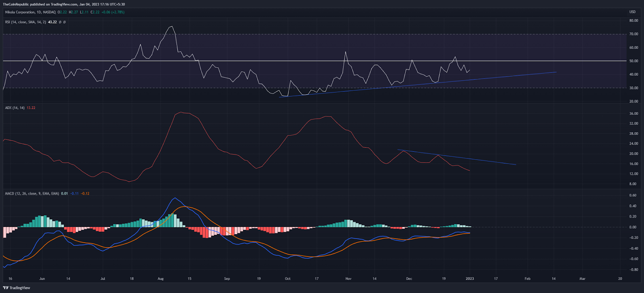Click the ADX value '13.22'
This screenshot has height=293, width=644.
[31, 108]
